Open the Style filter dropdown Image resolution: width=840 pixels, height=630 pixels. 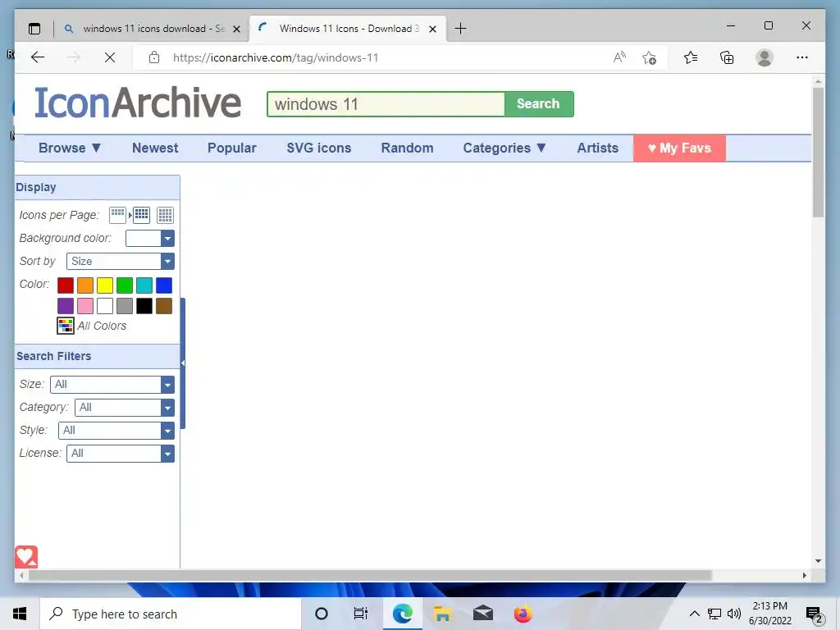pyautogui.click(x=116, y=430)
